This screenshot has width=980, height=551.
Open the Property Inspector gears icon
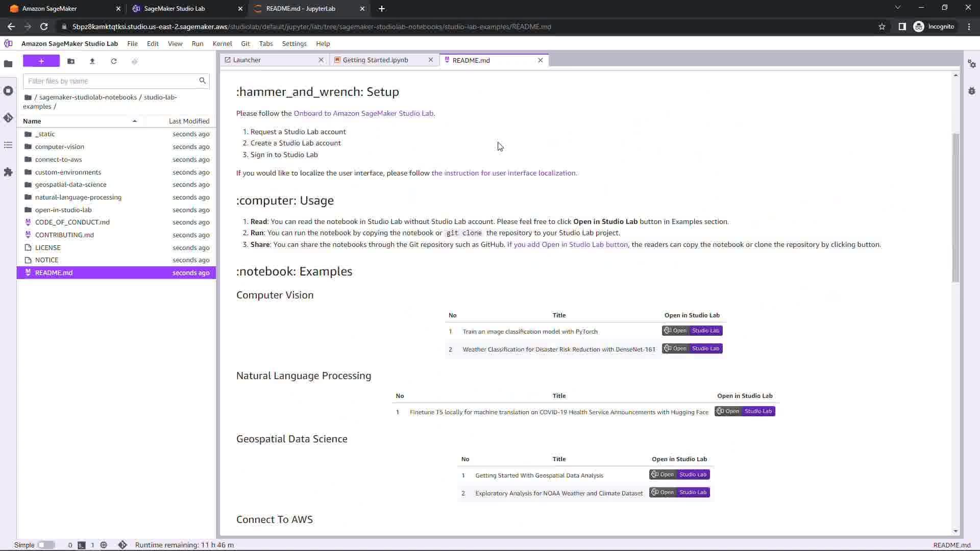tap(972, 64)
